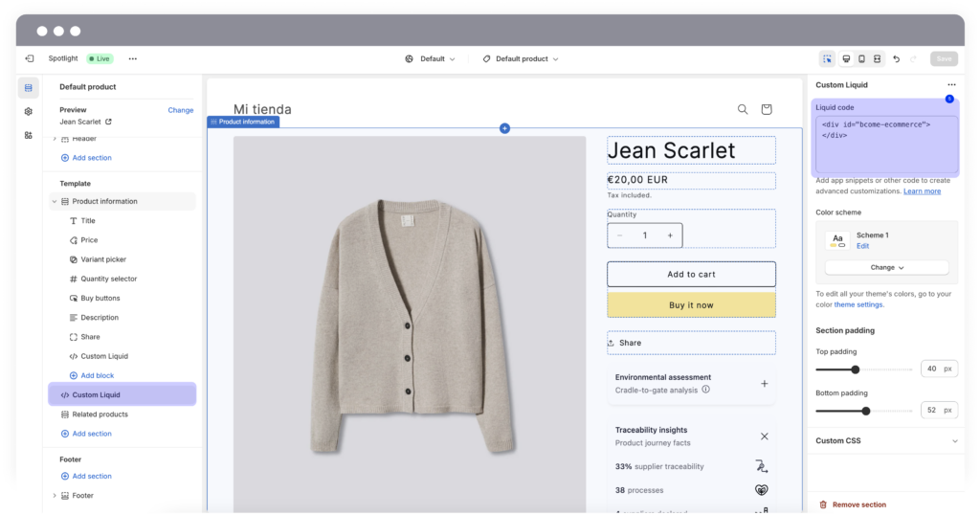
Task: Open theme settings gear icon in sidebar
Action: click(28, 112)
